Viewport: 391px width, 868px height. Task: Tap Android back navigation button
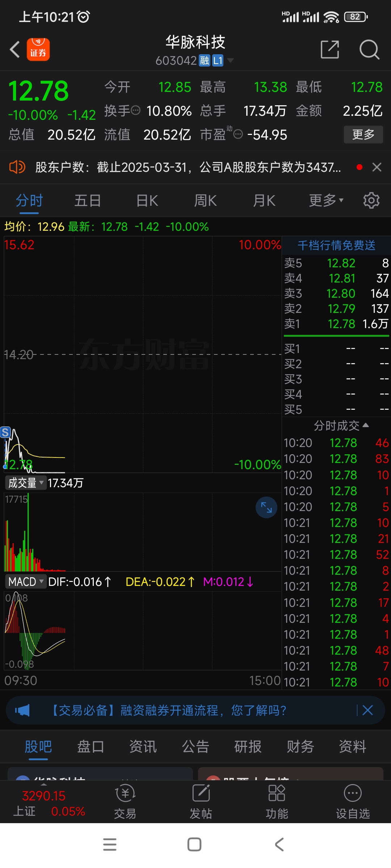click(279, 844)
